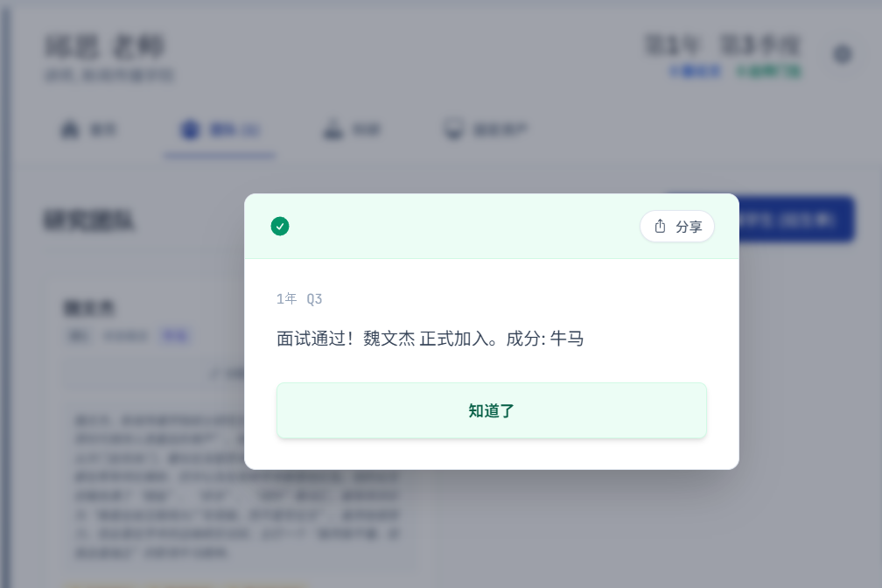Click the 分享 button in the dialog

tap(677, 227)
